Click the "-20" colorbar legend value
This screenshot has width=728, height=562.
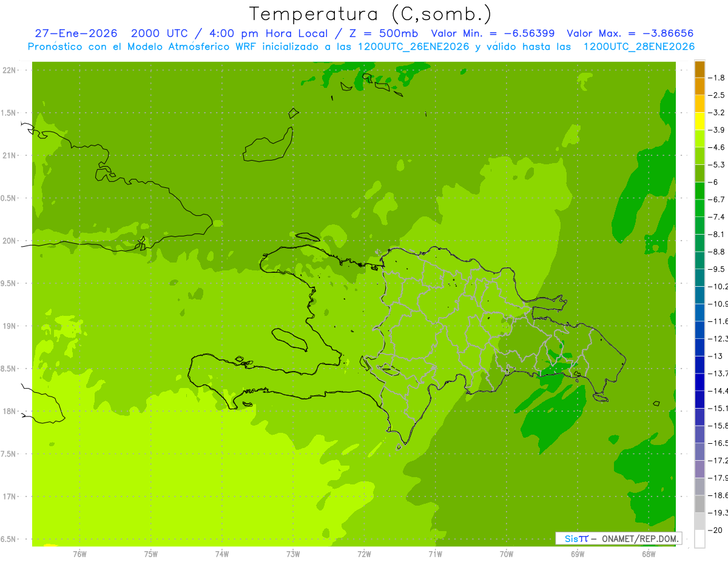pyautogui.click(x=715, y=530)
